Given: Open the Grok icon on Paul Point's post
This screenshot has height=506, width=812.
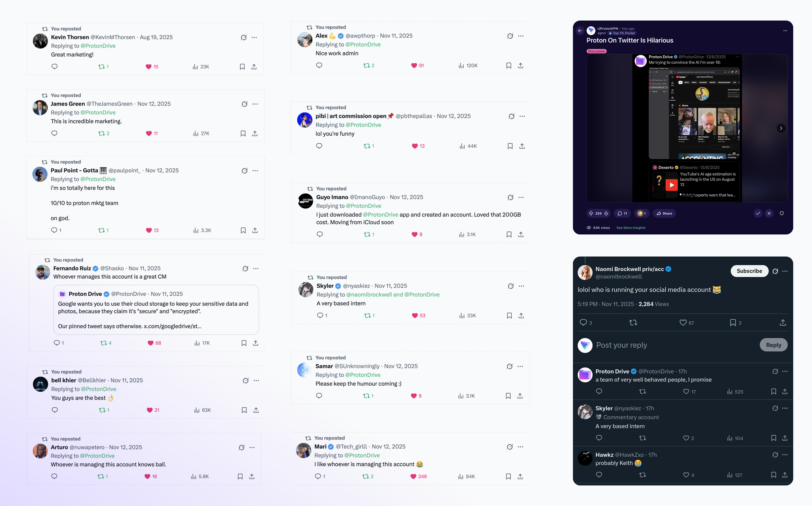Looking at the screenshot, I should tap(245, 171).
